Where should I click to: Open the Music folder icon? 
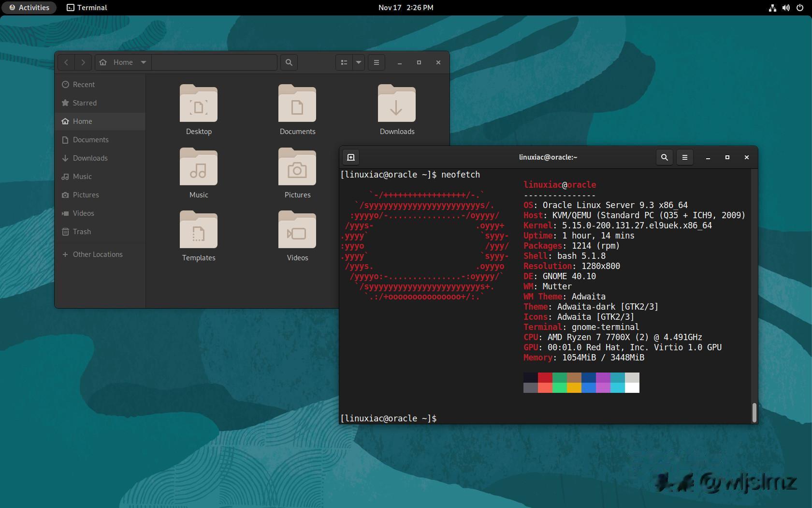[199, 167]
